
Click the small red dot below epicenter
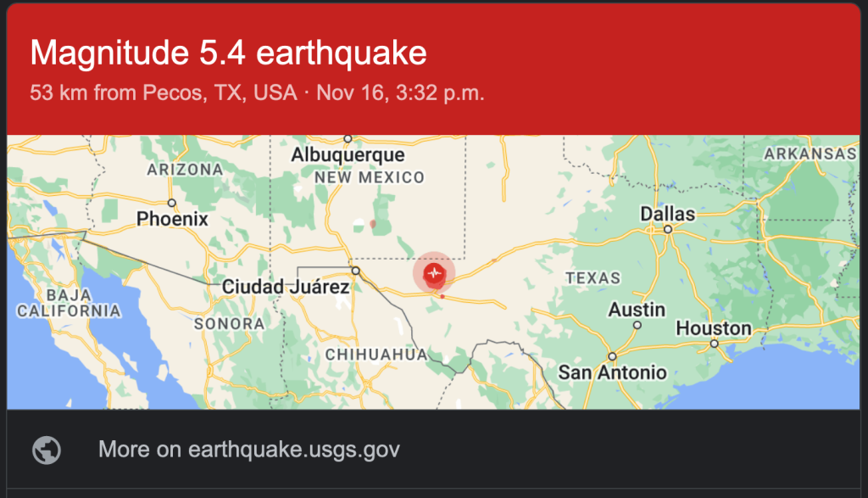pyautogui.click(x=442, y=297)
